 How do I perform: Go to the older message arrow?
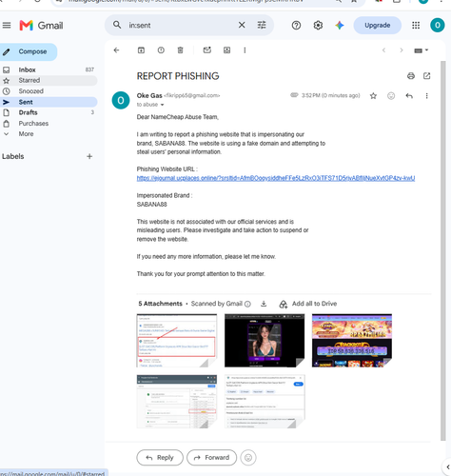pyautogui.click(x=402, y=50)
